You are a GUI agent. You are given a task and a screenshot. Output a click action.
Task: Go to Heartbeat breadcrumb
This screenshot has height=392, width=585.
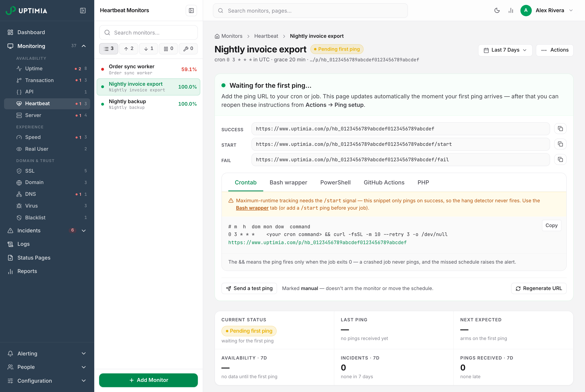[266, 36]
